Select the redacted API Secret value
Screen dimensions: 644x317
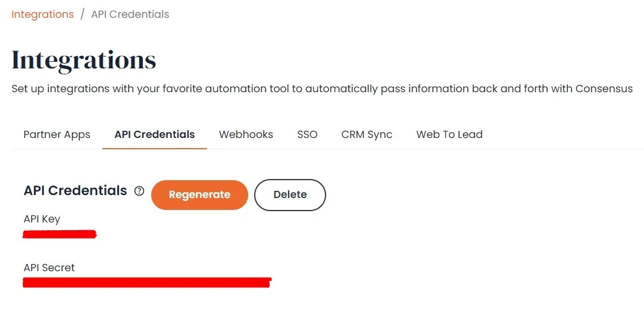click(147, 283)
